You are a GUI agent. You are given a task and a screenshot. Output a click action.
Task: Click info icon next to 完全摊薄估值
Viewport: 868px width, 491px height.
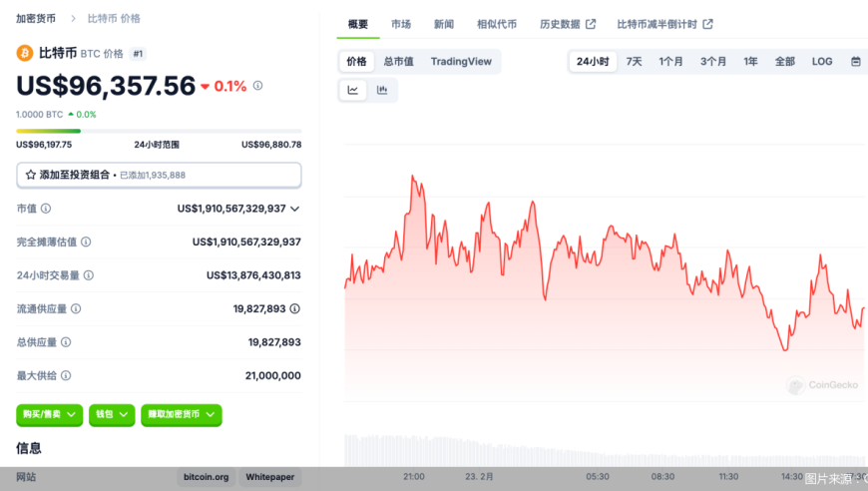coord(86,242)
